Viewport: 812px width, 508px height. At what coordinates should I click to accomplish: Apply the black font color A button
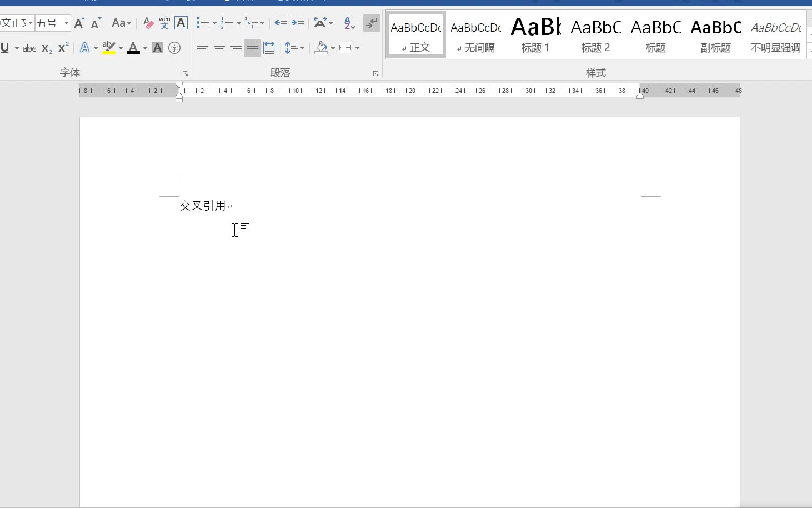click(x=133, y=48)
